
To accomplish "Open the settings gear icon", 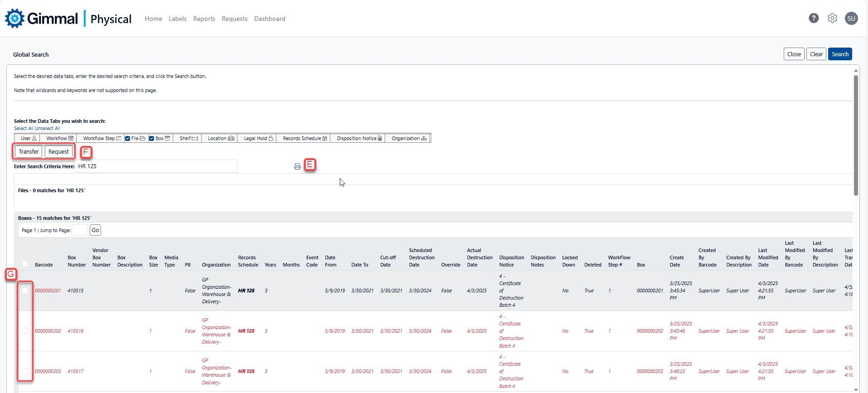I will [x=832, y=18].
